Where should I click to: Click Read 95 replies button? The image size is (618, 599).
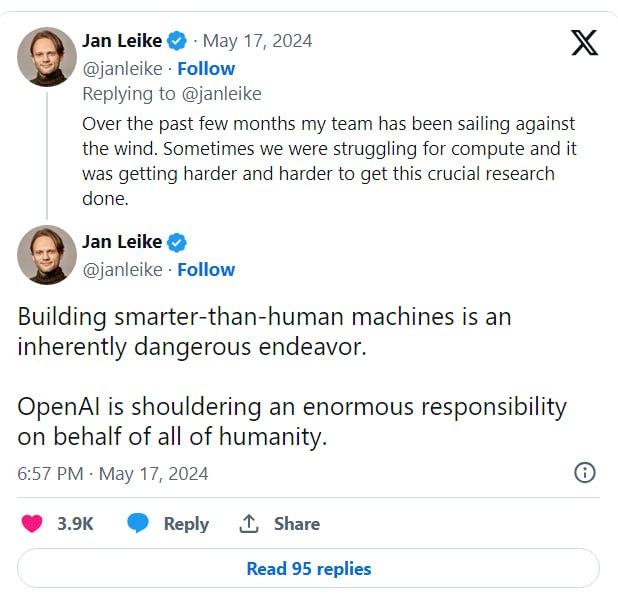pyautogui.click(x=309, y=568)
